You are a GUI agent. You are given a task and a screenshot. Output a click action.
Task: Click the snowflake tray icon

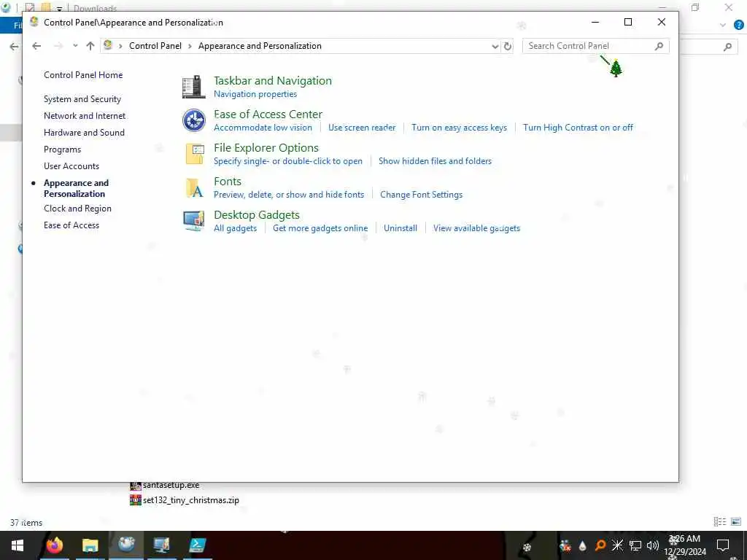coord(617,545)
